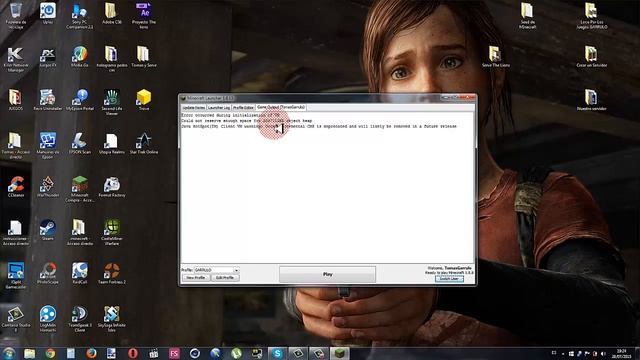The height and width of the screenshot is (360, 640).
Task: Launch Star Trek Online
Action: click(144, 144)
